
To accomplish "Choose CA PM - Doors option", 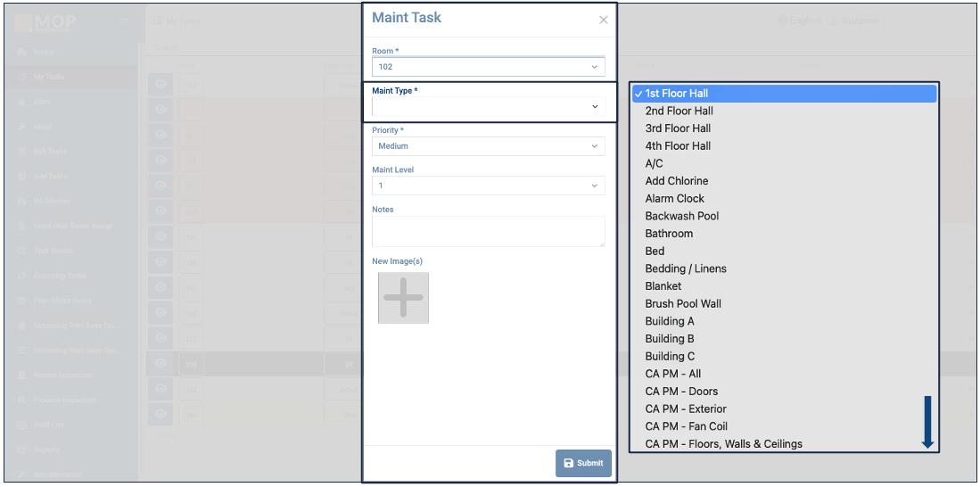I will (681, 392).
